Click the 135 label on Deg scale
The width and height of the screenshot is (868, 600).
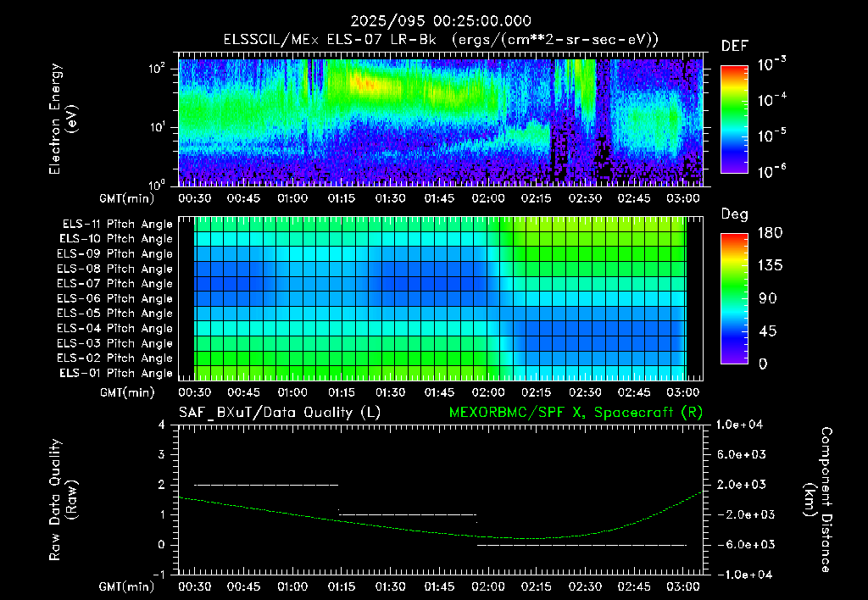pos(770,266)
